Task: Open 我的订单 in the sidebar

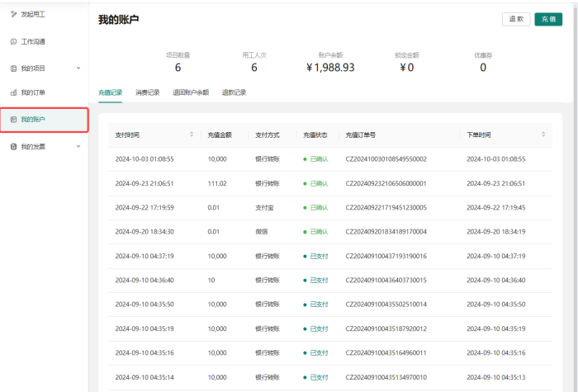Action: 33,92
